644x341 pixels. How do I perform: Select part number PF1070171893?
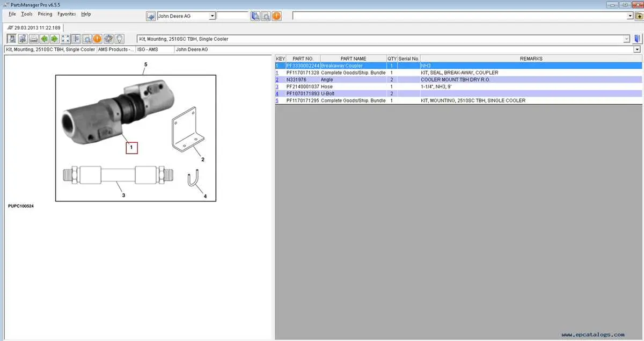coord(303,93)
